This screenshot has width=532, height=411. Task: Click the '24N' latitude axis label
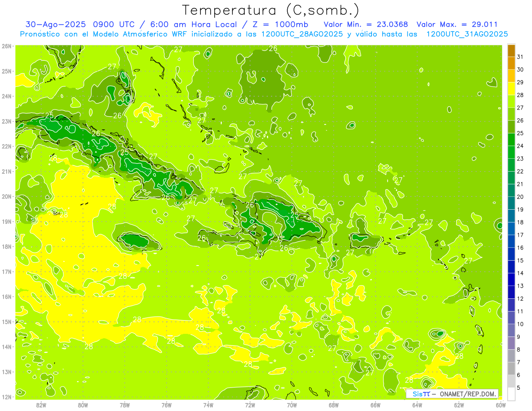click(x=7, y=96)
